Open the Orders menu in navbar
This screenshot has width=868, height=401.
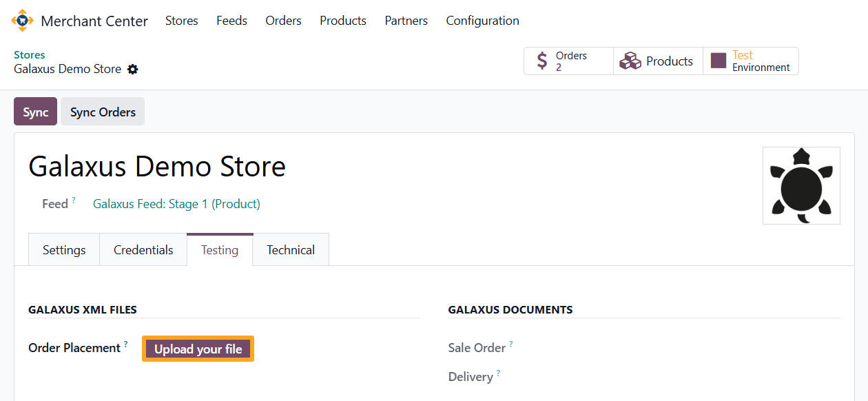(x=283, y=21)
